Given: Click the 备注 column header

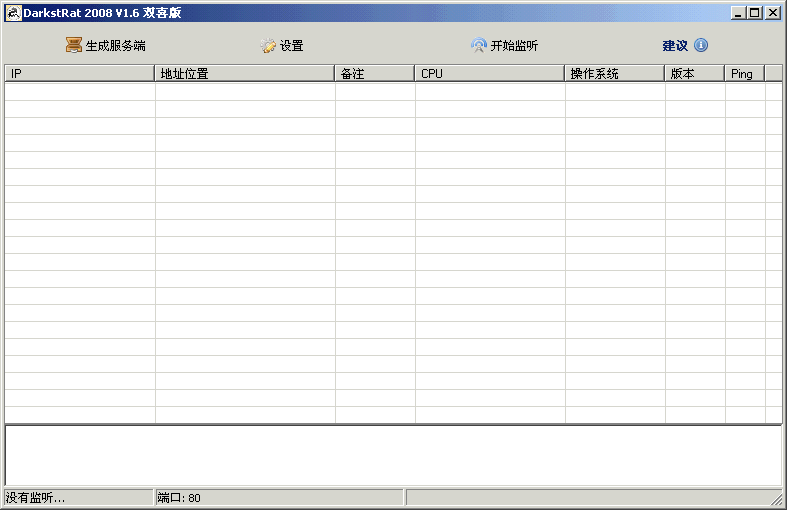Looking at the screenshot, I should point(374,74).
